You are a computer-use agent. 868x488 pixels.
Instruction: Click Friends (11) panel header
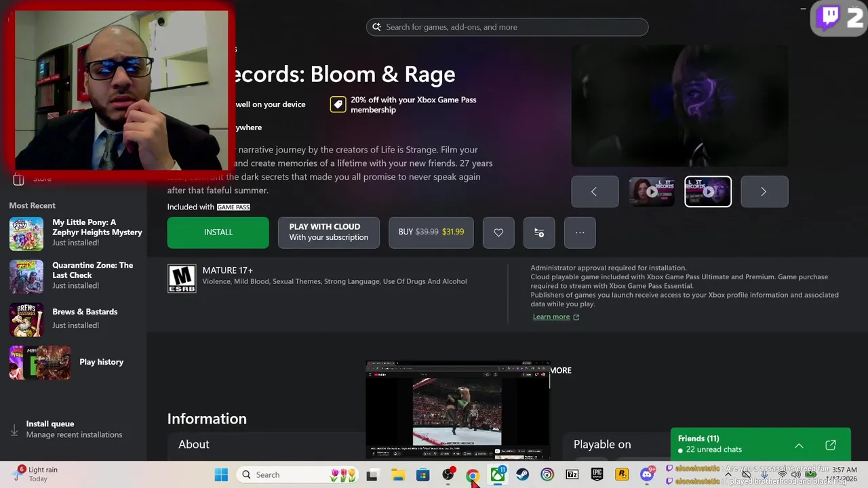pos(698,439)
